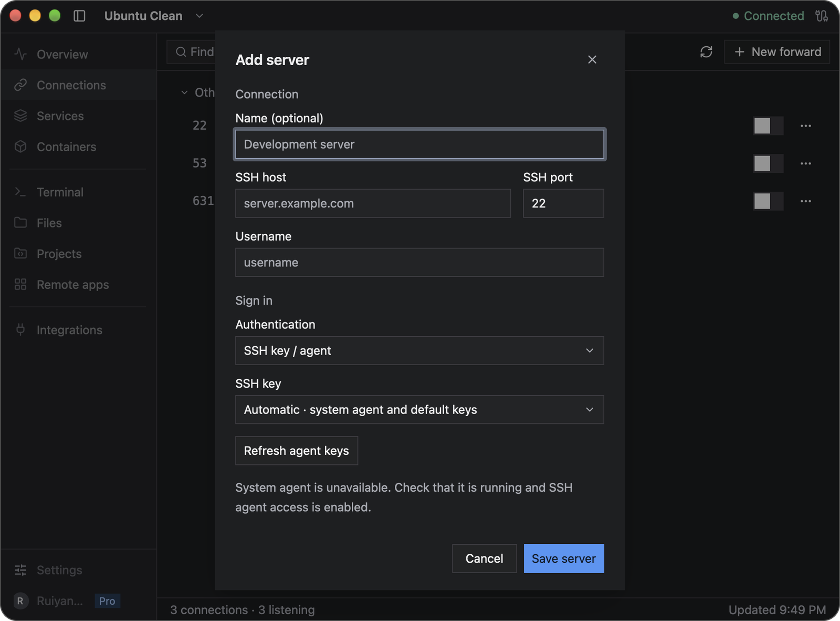Open the more options menu for port 631
This screenshot has height=621, width=840.
[806, 201]
